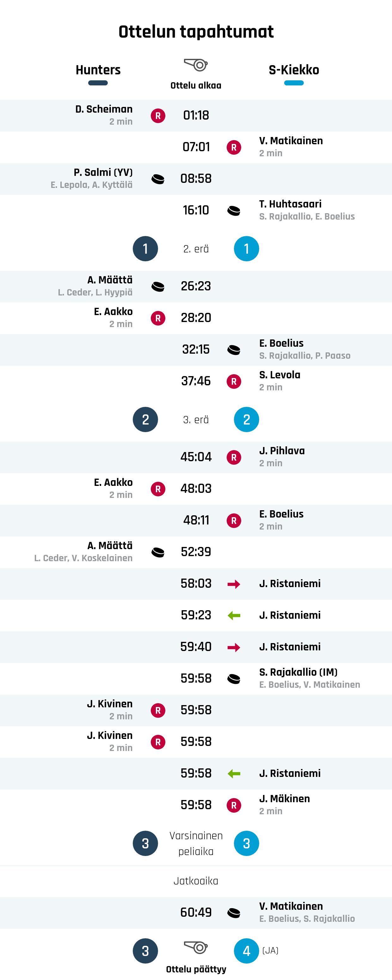Click the whistle icon above Ottelu alkaa

196,65
